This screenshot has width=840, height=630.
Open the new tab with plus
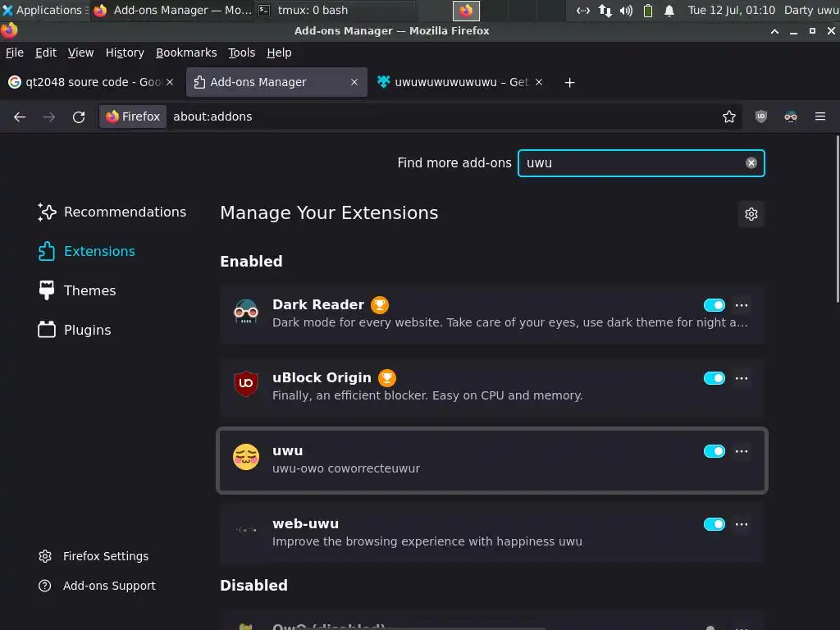[x=569, y=83]
